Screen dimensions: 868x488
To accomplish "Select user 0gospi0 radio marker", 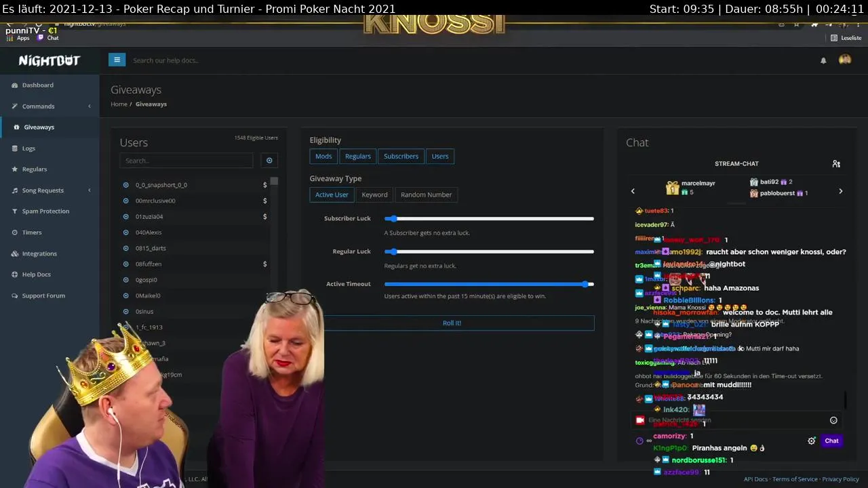I will [125, 280].
